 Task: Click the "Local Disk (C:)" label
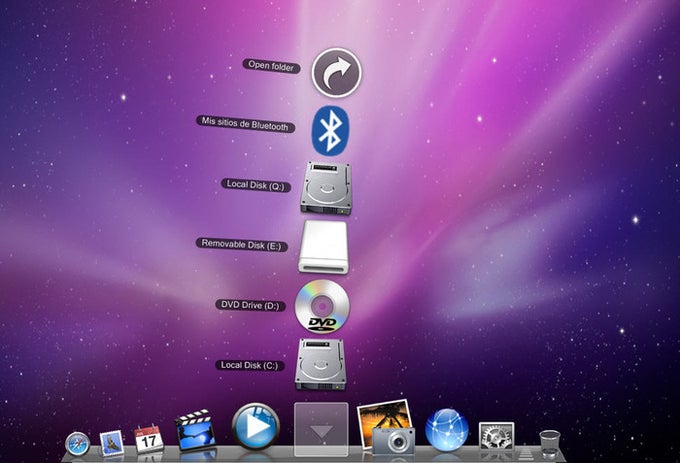tap(250, 365)
